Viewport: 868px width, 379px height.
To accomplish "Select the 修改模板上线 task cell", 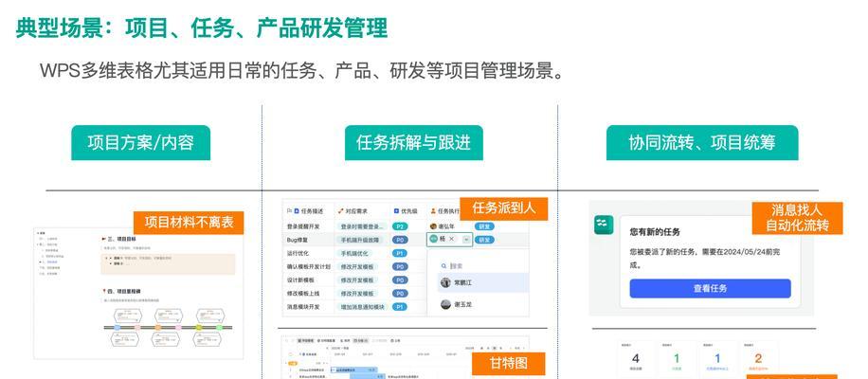I will click(x=309, y=293).
